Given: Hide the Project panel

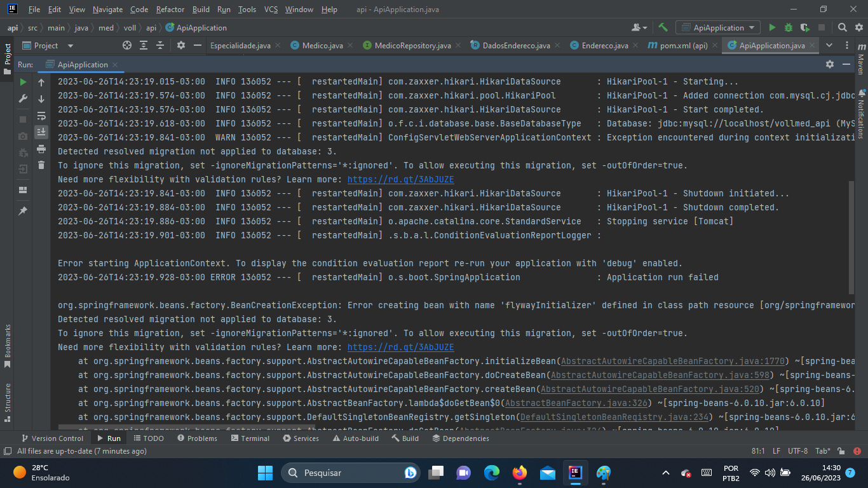Looking at the screenshot, I should (198, 45).
